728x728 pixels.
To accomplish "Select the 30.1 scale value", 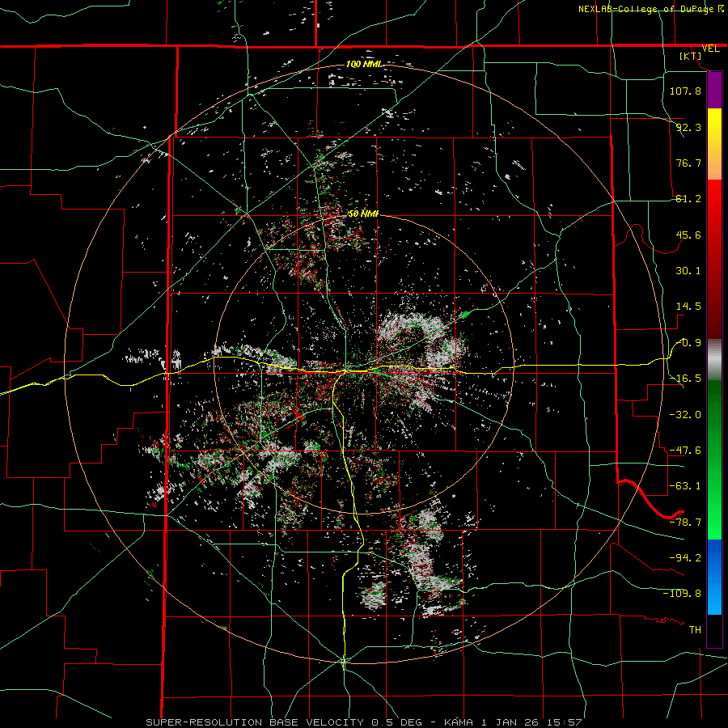I will (x=688, y=271).
